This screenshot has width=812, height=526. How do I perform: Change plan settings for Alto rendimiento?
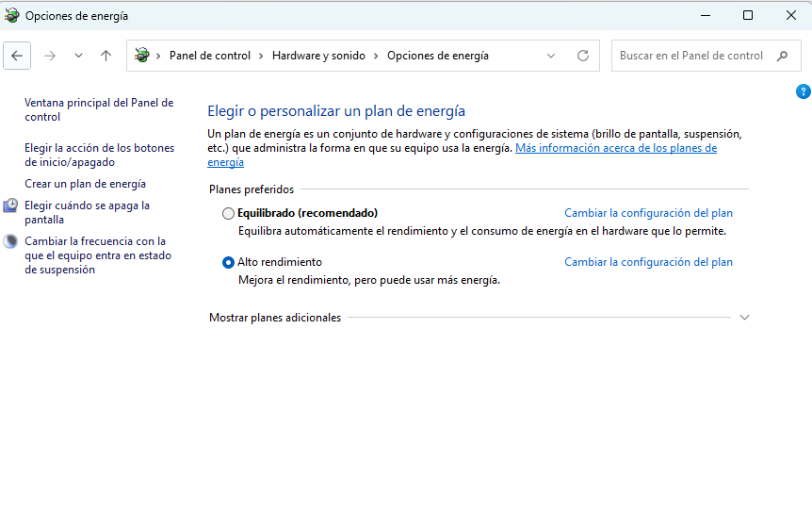point(648,262)
